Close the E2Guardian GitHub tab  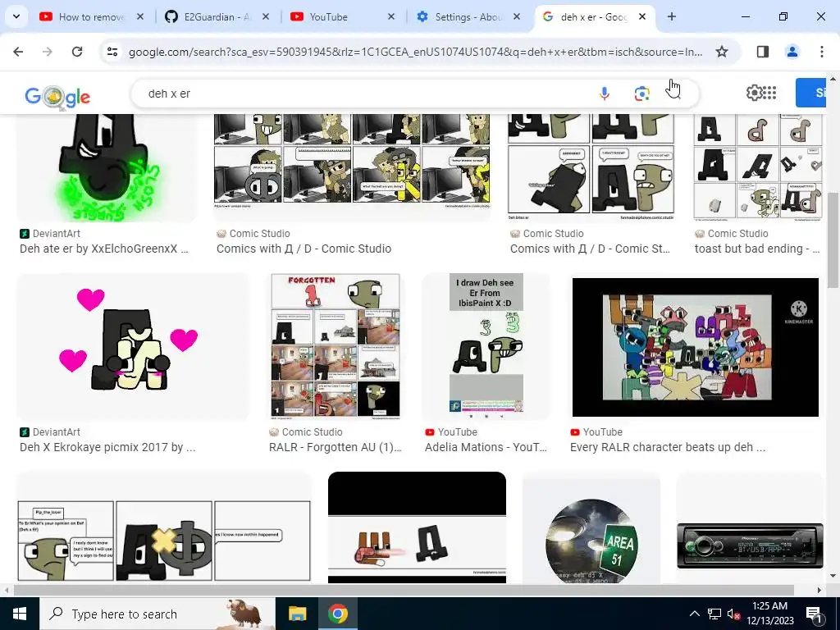[x=265, y=16]
